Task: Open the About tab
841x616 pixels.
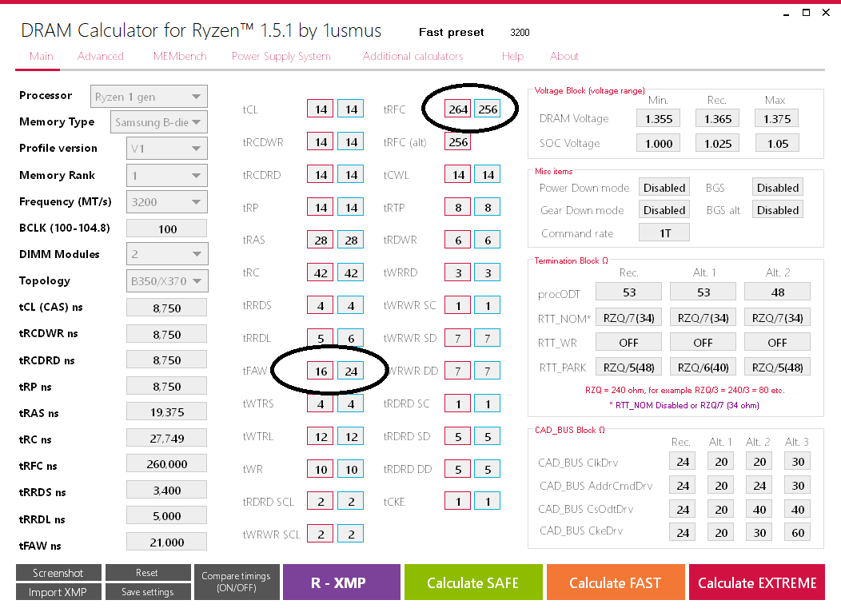Action: (564, 56)
